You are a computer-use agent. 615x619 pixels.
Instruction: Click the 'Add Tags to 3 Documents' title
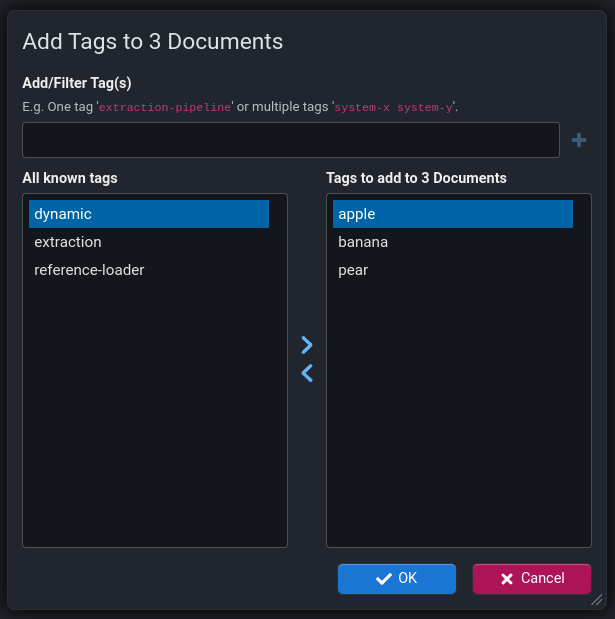tap(152, 41)
